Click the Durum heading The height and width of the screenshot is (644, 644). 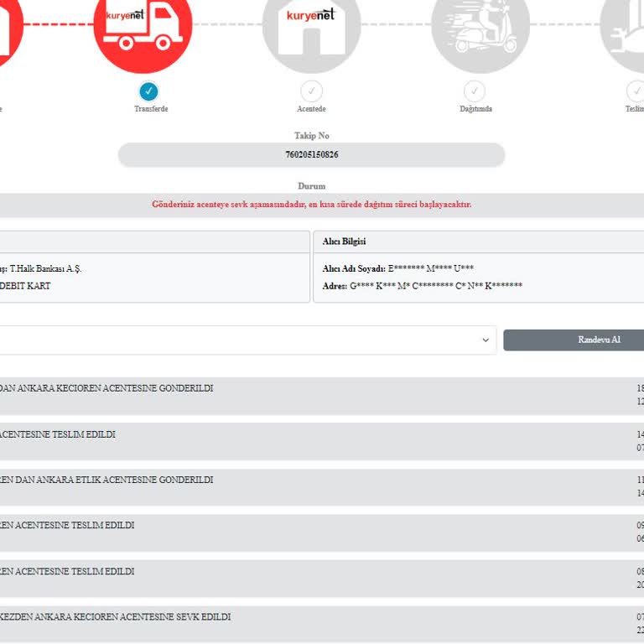tap(311, 186)
